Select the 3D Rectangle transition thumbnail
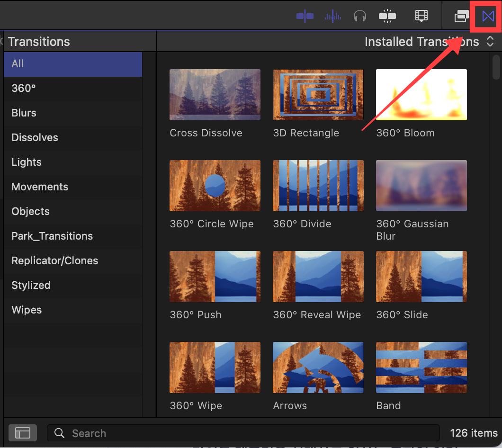Image resolution: width=502 pixels, height=448 pixels. coord(318,95)
